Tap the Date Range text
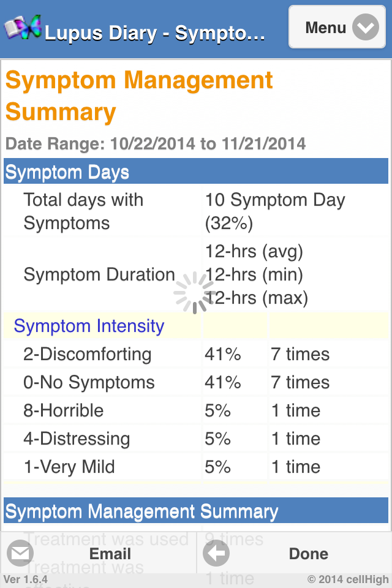 coord(156,144)
